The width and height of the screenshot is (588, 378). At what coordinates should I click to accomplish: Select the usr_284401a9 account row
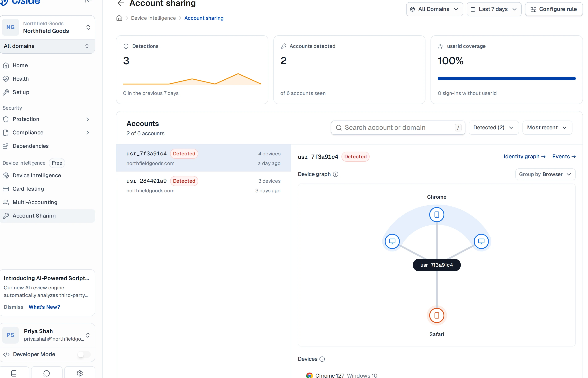[203, 185]
